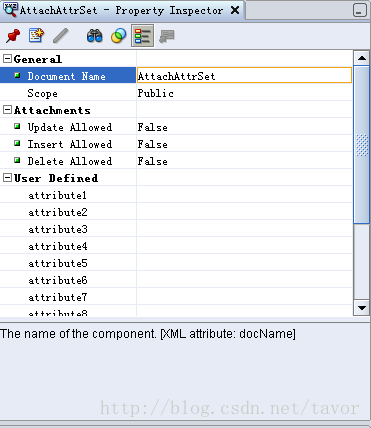Click the General category header text
The image size is (371, 428).
tap(38, 59)
